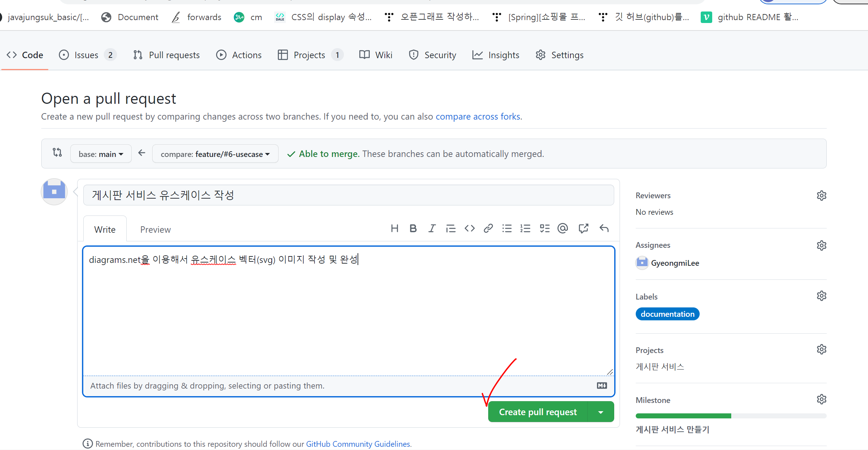The image size is (868, 450).
Task: Click the milestone progress bar
Action: click(731, 416)
